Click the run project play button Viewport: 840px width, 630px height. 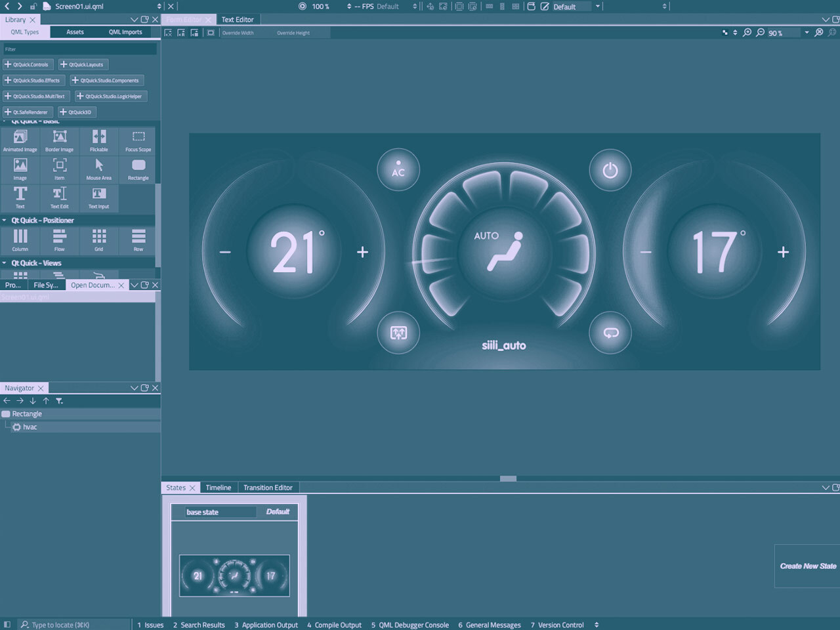click(x=303, y=6)
